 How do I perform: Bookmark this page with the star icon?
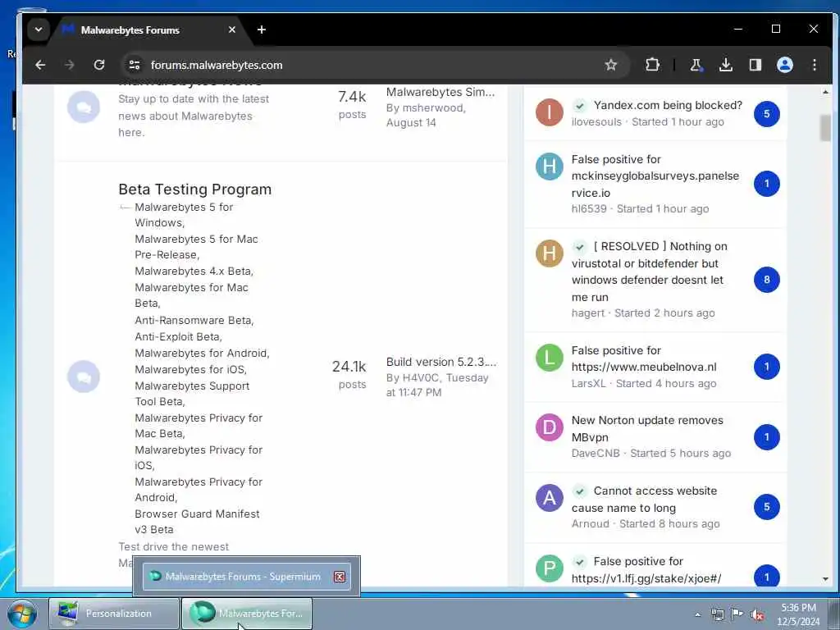pos(610,65)
